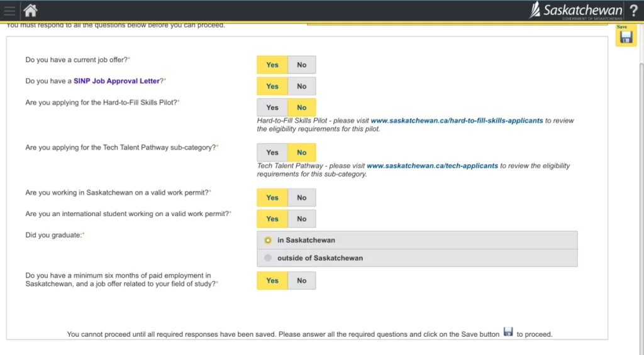Screen dimensions: 644x355
Task: Select No for Tech Talent Pathway sub-category
Action: tap(302, 153)
